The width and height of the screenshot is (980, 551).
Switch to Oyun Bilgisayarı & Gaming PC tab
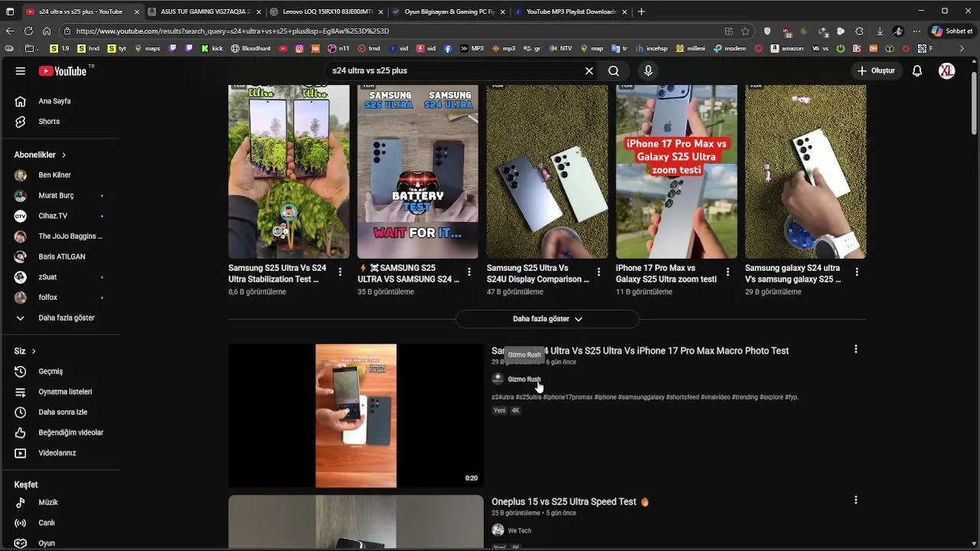tap(448, 11)
